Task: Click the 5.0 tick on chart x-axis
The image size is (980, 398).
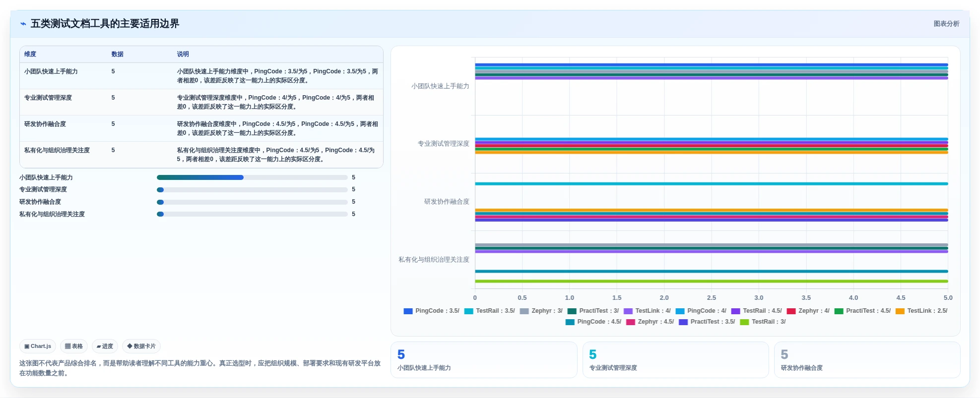Action: [948, 298]
